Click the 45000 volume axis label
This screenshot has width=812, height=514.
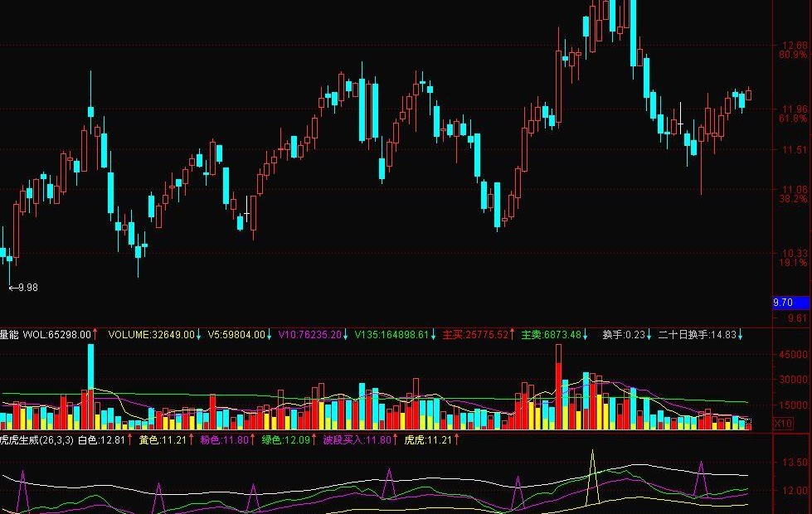coord(793,355)
